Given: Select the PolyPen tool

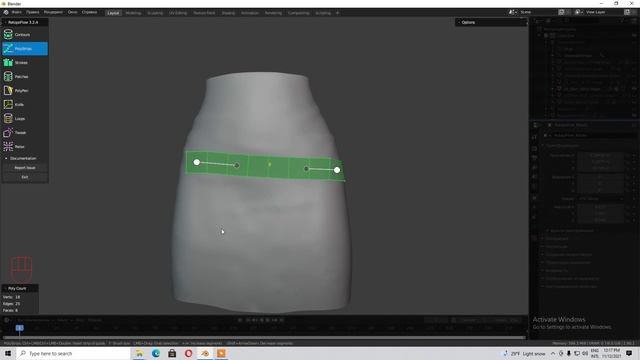Looking at the screenshot, I should pos(25,91).
